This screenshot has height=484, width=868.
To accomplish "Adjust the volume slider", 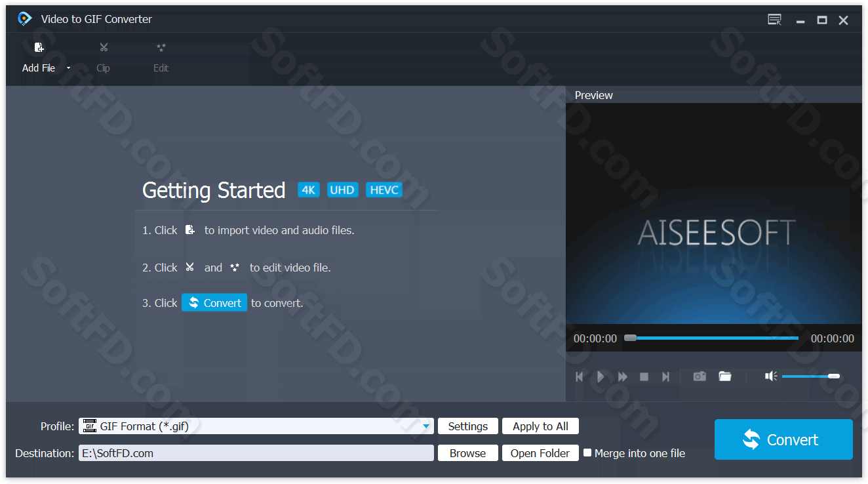I will tap(811, 376).
